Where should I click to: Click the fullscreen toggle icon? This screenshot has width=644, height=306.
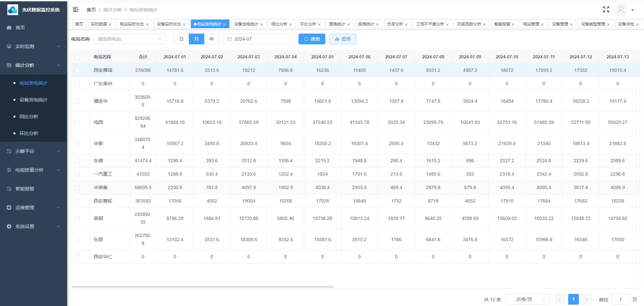point(606,9)
